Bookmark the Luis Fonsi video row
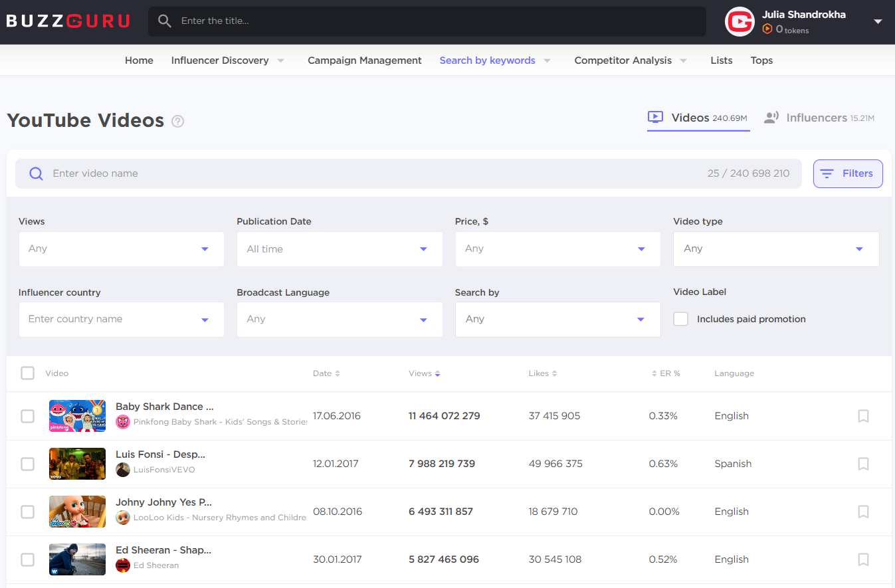This screenshot has height=588, width=895. click(863, 464)
